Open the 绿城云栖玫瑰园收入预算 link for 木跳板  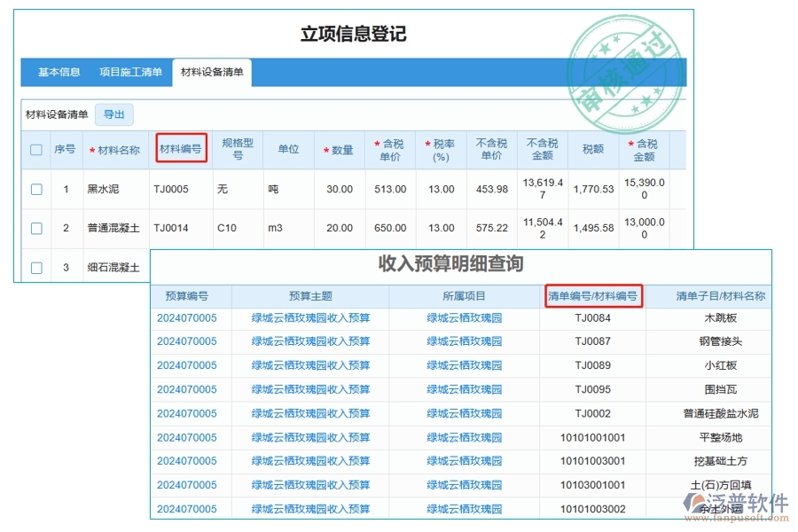(310, 317)
